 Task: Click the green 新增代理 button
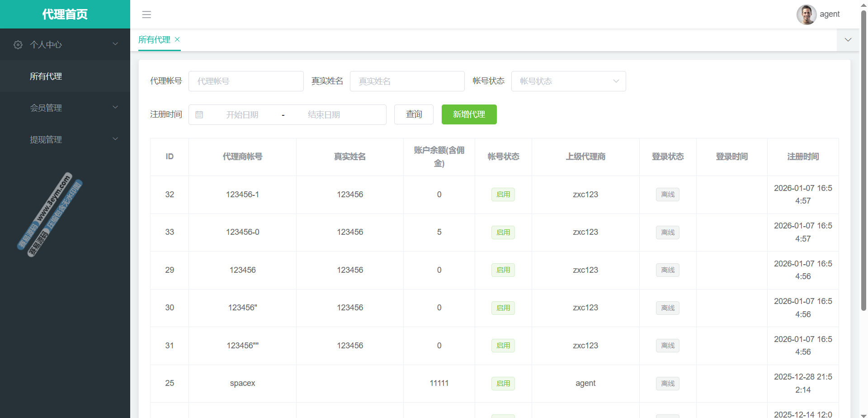[x=469, y=114]
